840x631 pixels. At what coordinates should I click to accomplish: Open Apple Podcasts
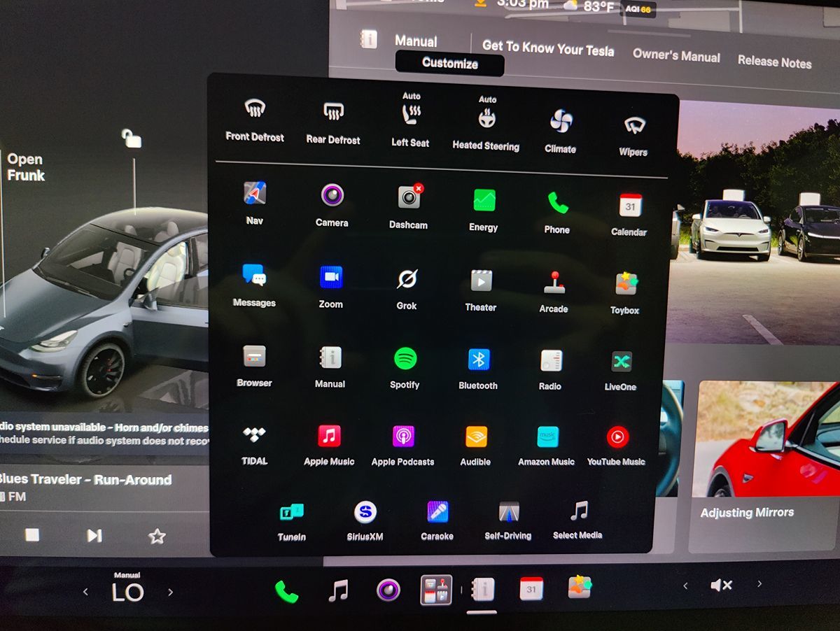402,446
